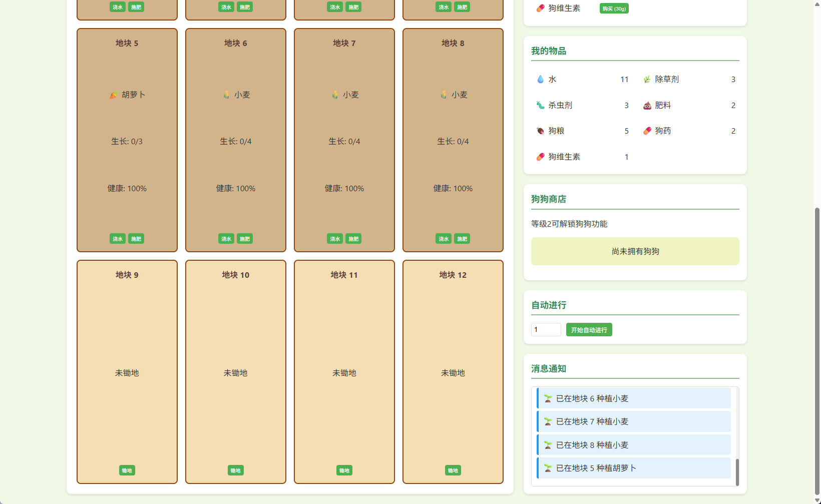Click the water drop icon in 我的物品
The width and height of the screenshot is (821, 504).
(x=540, y=79)
